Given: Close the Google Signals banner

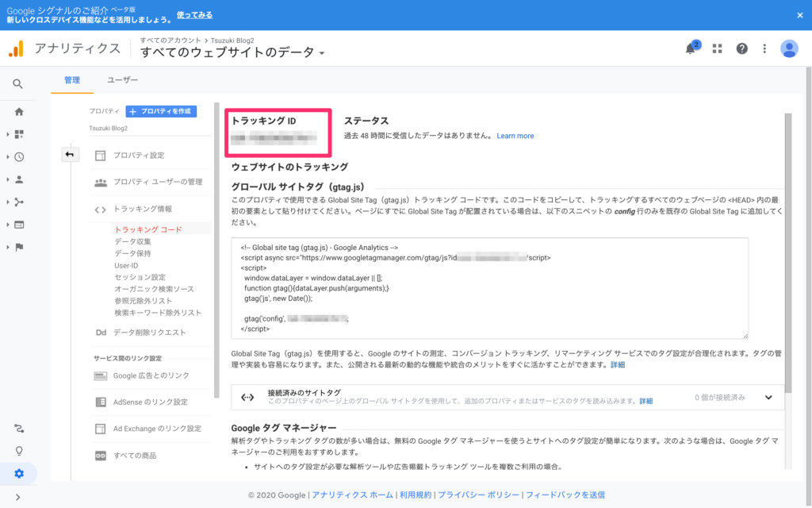Looking at the screenshot, I should click(x=800, y=15).
